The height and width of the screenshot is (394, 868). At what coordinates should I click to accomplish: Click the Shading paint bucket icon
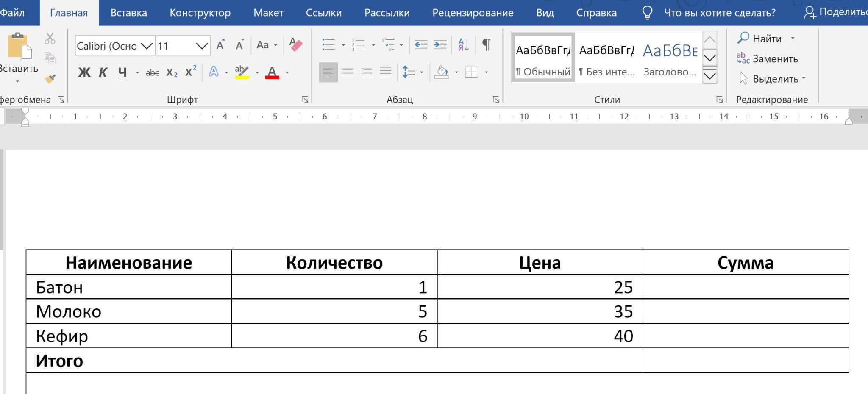[442, 72]
